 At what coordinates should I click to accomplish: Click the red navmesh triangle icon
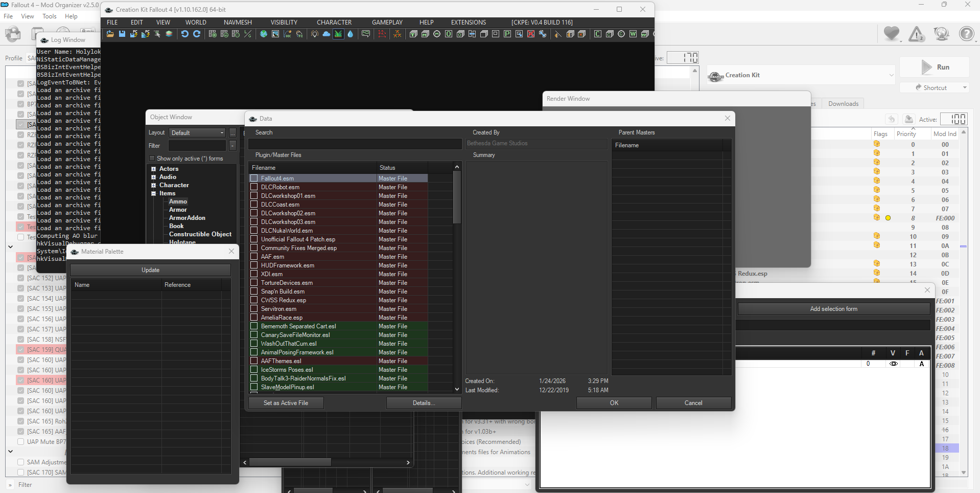pyautogui.click(x=382, y=34)
